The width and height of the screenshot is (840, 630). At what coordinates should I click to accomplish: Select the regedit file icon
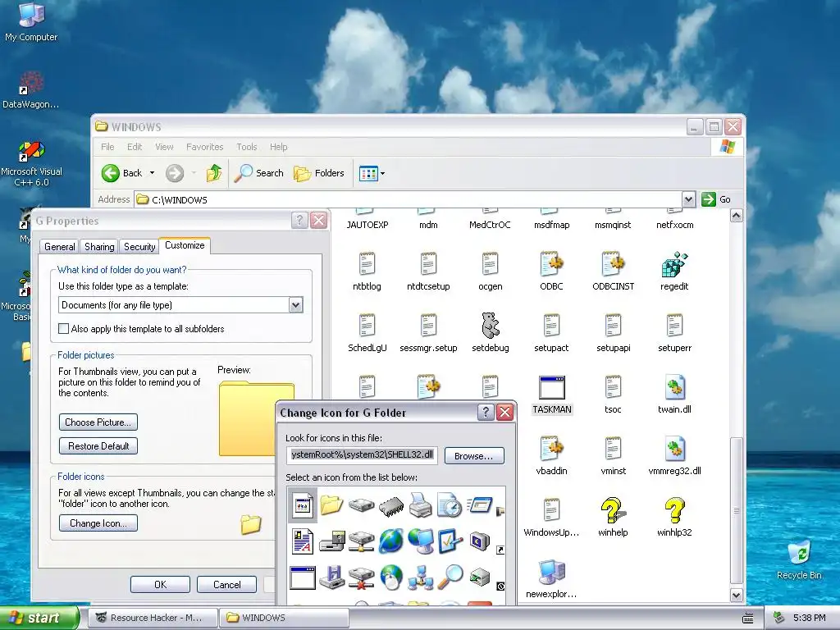(x=674, y=271)
